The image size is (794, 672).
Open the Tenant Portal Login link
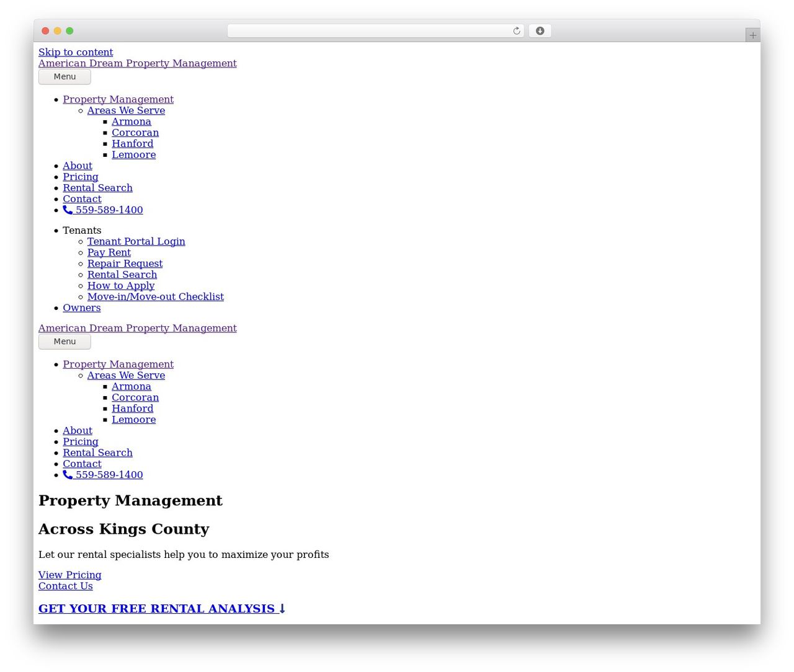(136, 241)
